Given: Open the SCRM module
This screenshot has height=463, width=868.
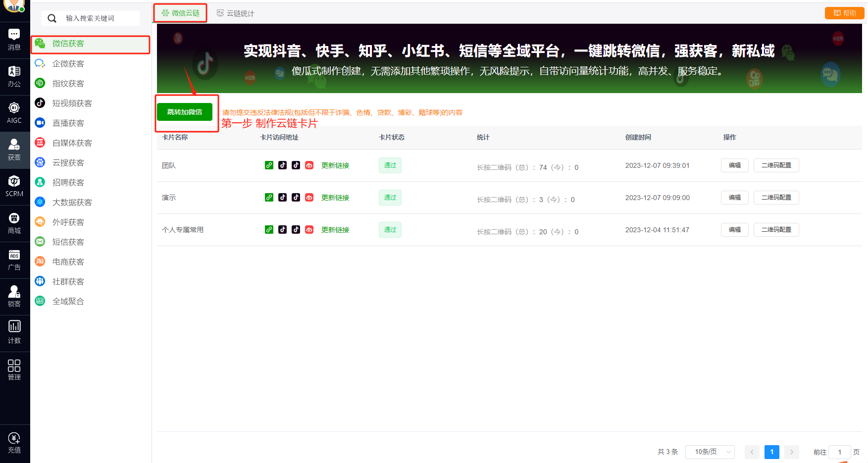Looking at the screenshot, I should click(x=14, y=187).
